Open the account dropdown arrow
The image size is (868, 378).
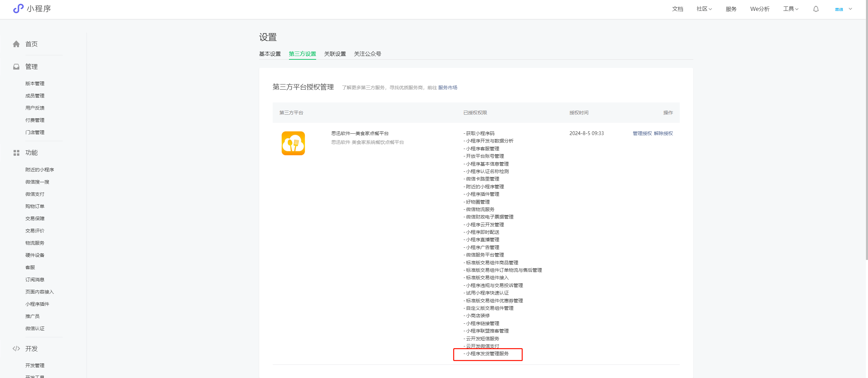[x=850, y=9]
